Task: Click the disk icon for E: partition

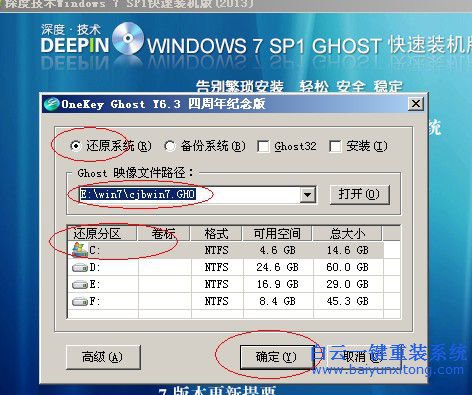Action: coord(80,284)
